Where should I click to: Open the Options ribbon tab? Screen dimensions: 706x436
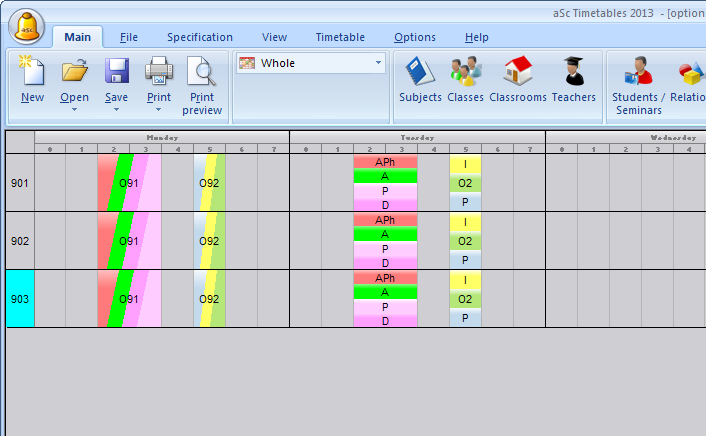click(x=414, y=37)
